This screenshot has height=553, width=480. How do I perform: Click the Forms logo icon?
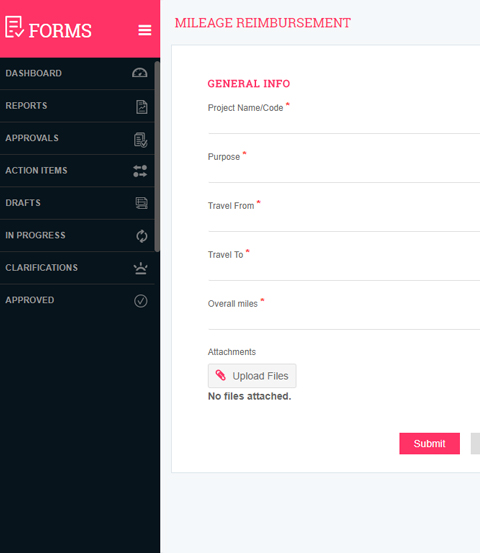(14, 27)
